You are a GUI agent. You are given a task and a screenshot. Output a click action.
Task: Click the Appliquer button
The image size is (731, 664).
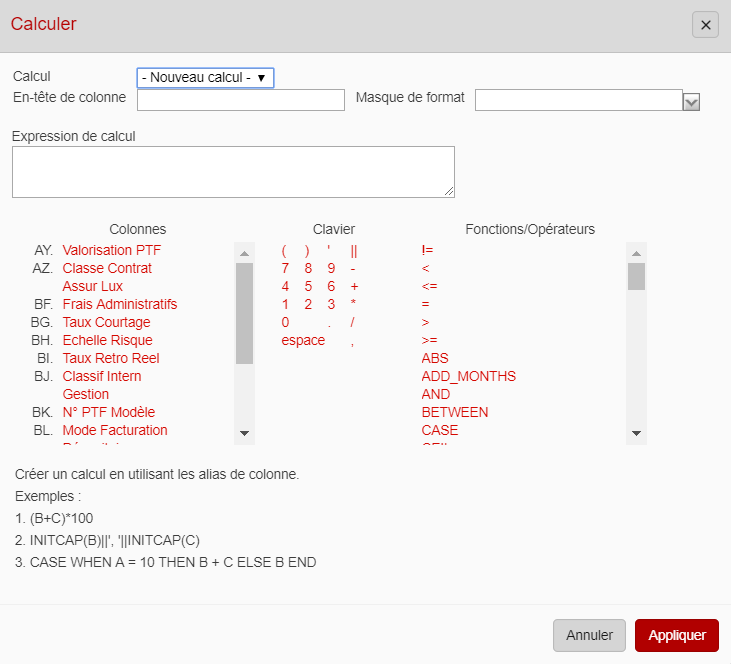pos(676,635)
